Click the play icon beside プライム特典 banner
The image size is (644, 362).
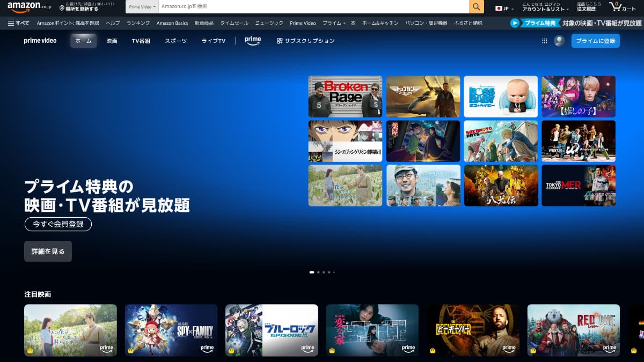tap(515, 23)
